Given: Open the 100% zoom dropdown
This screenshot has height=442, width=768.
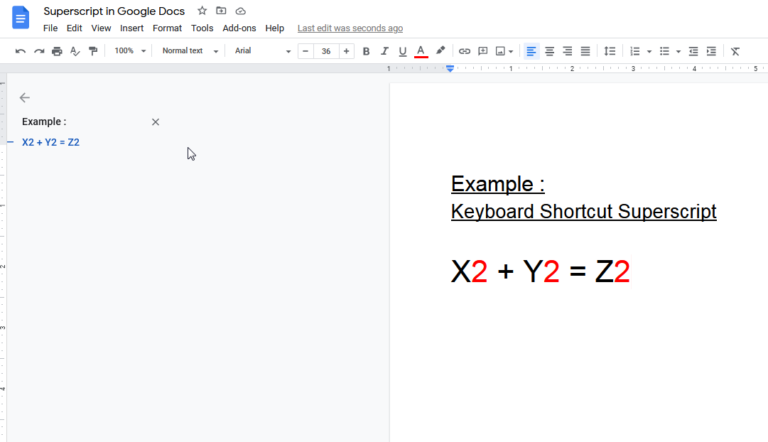Looking at the screenshot, I should click(130, 50).
